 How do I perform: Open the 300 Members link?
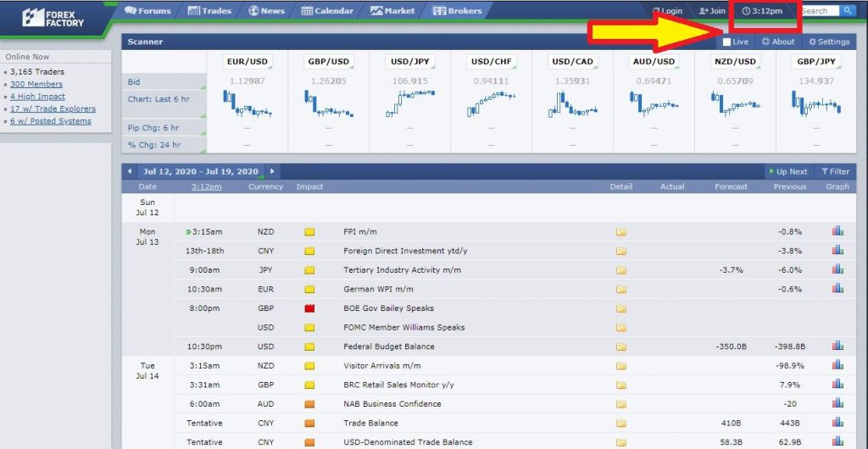(x=36, y=84)
